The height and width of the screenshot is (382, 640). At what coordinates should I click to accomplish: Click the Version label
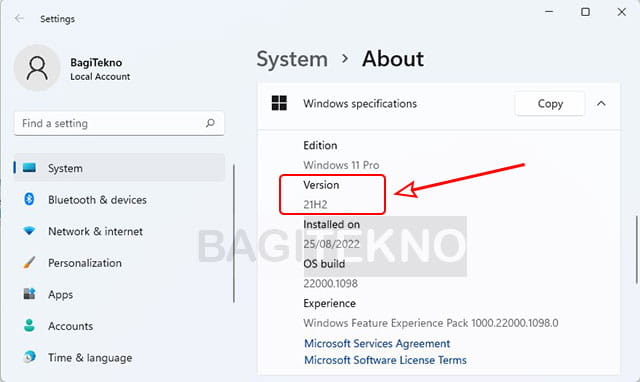click(321, 185)
